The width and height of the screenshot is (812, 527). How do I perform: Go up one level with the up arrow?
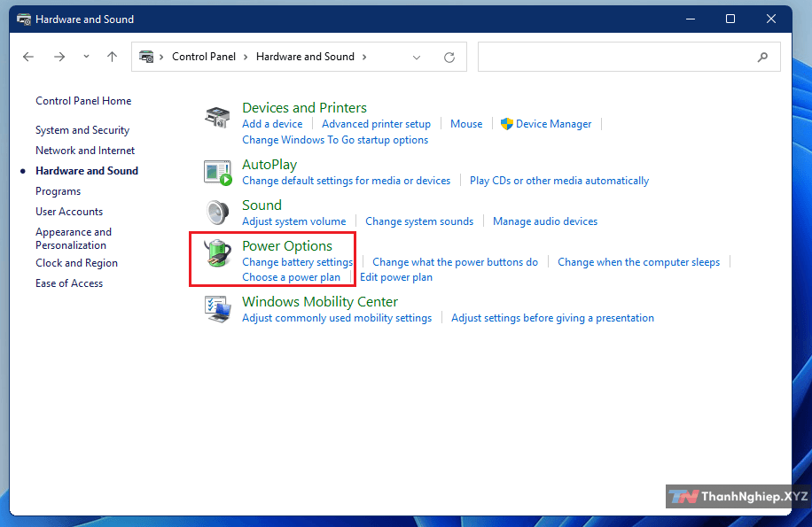pyautogui.click(x=112, y=57)
